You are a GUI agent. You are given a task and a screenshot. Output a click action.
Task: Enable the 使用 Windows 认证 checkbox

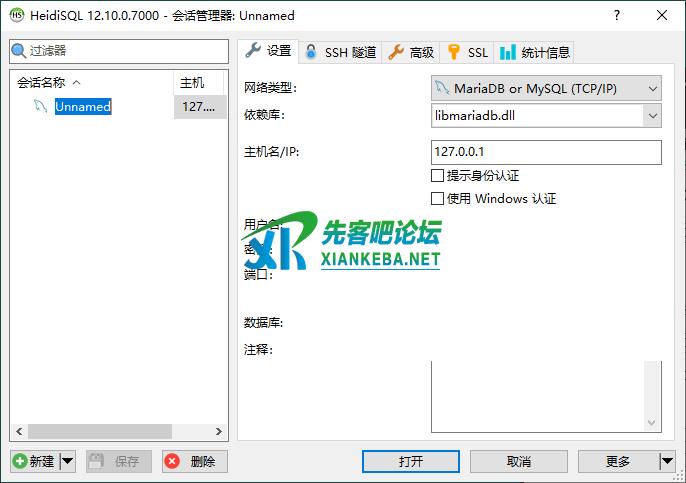(437, 199)
